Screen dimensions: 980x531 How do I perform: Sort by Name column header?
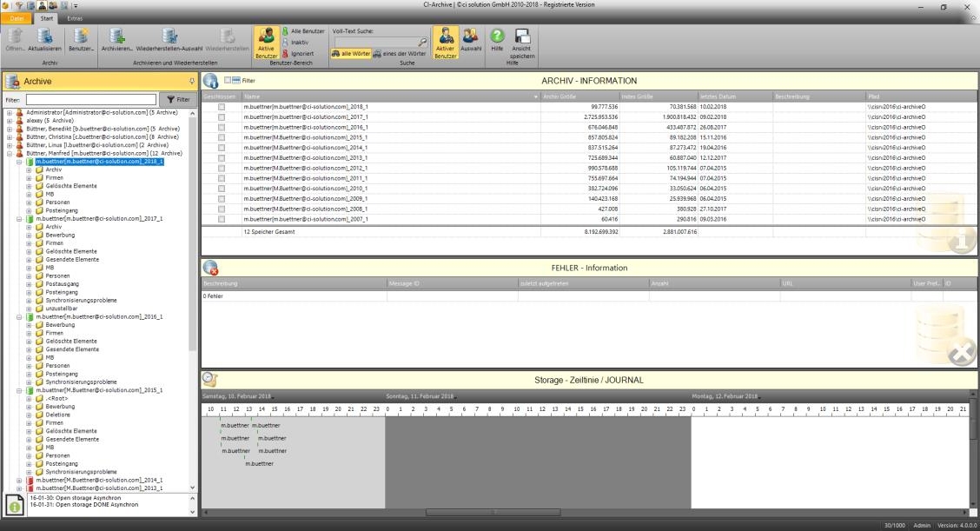(391, 96)
